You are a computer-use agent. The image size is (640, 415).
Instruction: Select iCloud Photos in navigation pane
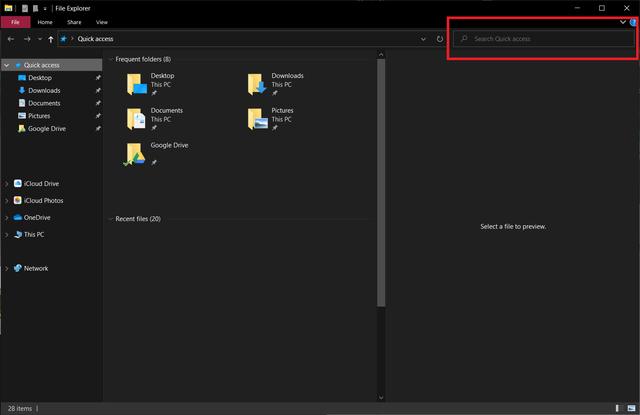[x=43, y=201]
